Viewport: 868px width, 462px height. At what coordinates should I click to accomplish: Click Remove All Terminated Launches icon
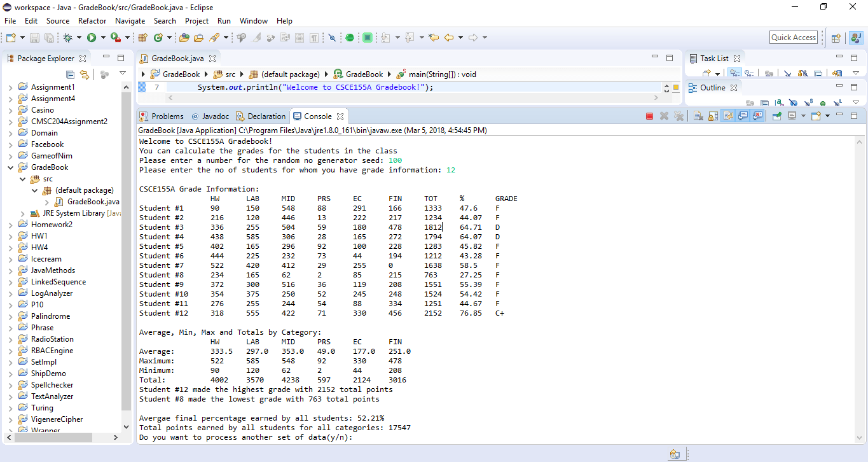pos(679,116)
